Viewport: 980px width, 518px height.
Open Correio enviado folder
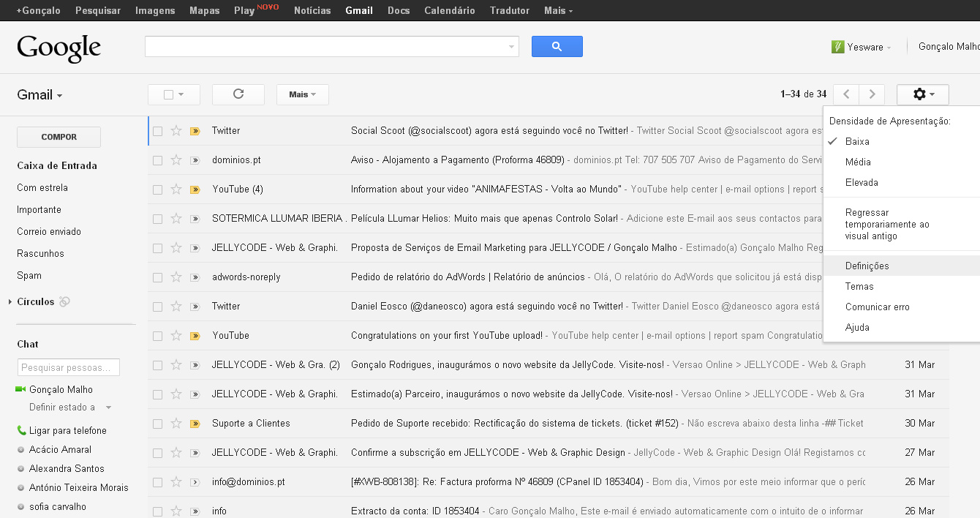(x=49, y=231)
